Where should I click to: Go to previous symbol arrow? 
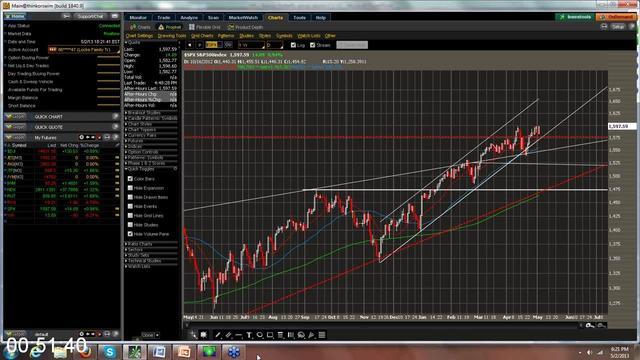(190, 45)
